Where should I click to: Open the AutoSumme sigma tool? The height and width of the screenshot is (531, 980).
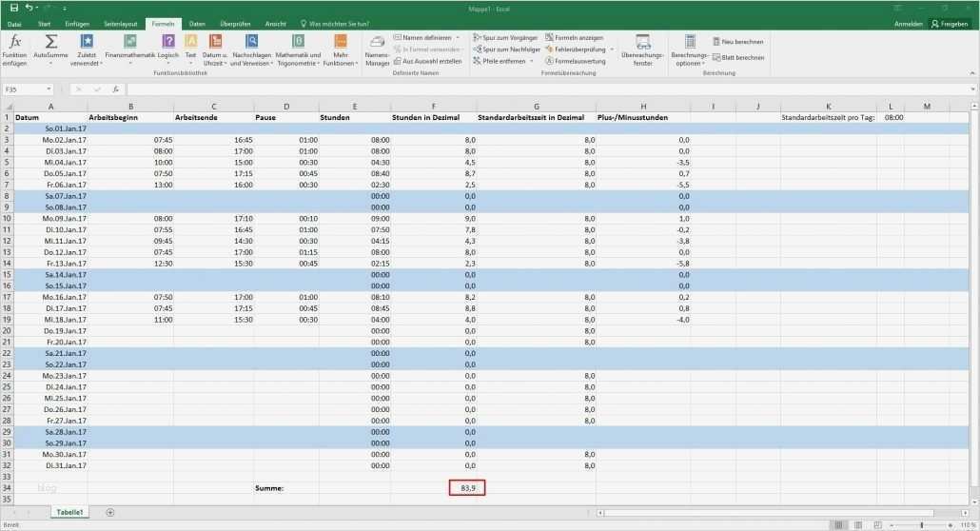click(50, 50)
